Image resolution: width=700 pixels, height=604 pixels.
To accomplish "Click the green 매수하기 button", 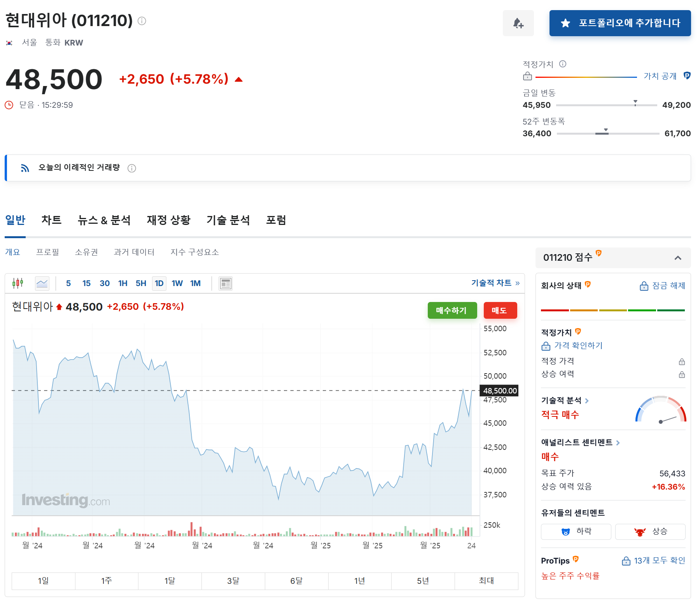I will (x=452, y=311).
